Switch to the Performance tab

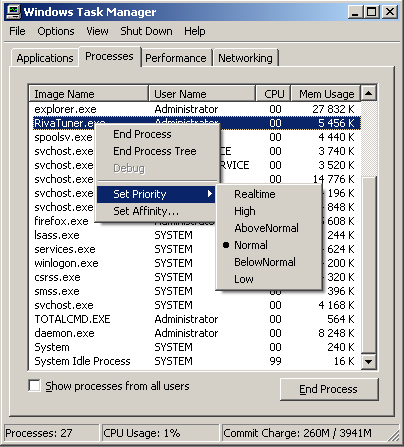pyautogui.click(x=176, y=58)
